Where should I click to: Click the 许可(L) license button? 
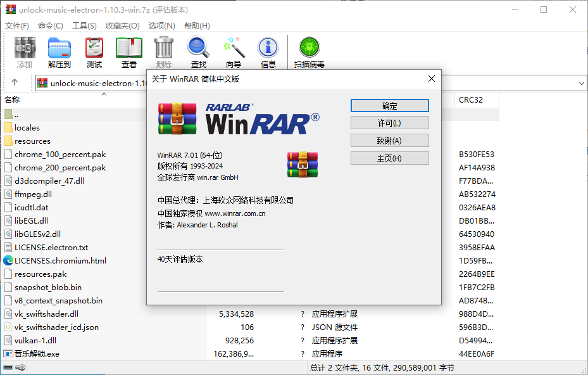[389, 123]
